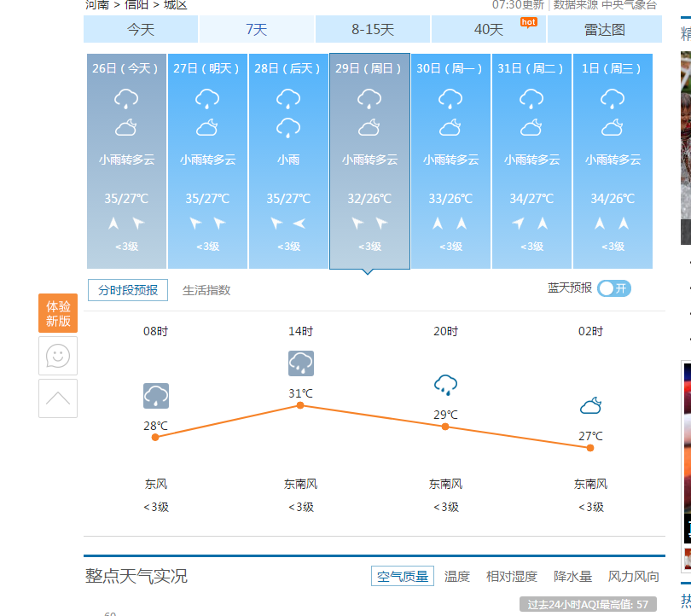The height and width of the screenshot is (616, 691).
Task: Click the 08时 rain weather icon
Action: coord(155,396)
